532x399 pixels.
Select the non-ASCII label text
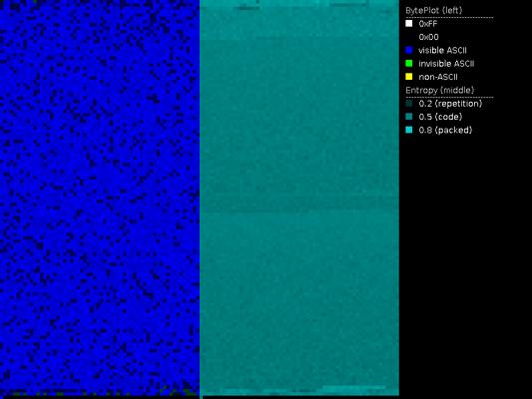click(438, 77)
